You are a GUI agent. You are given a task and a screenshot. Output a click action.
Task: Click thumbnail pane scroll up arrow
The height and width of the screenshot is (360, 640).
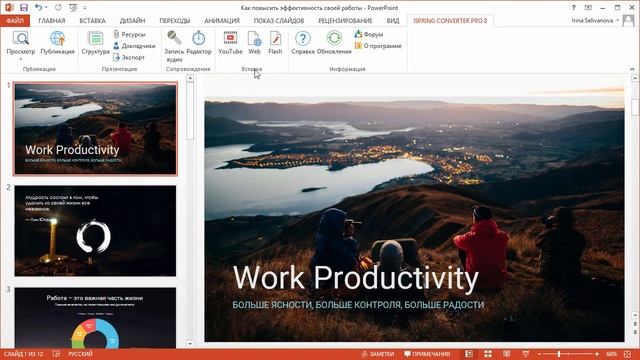tap(190, 78)
